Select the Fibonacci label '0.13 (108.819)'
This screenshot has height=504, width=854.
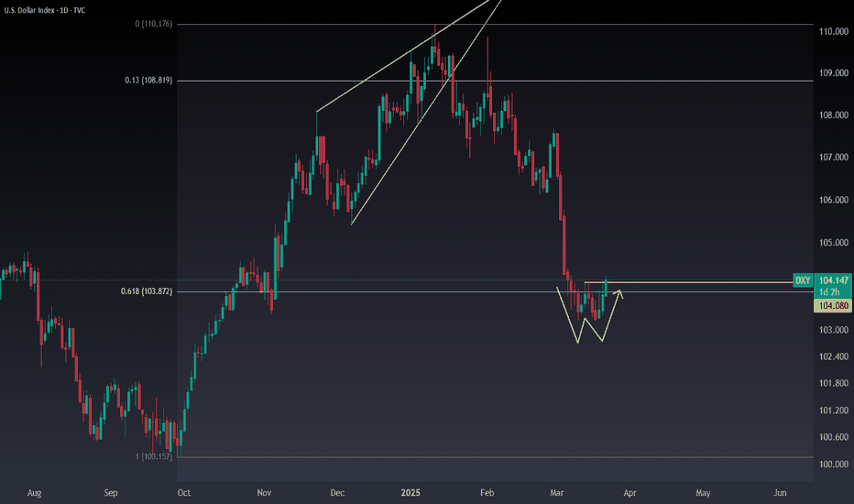[x=148, y=80]
